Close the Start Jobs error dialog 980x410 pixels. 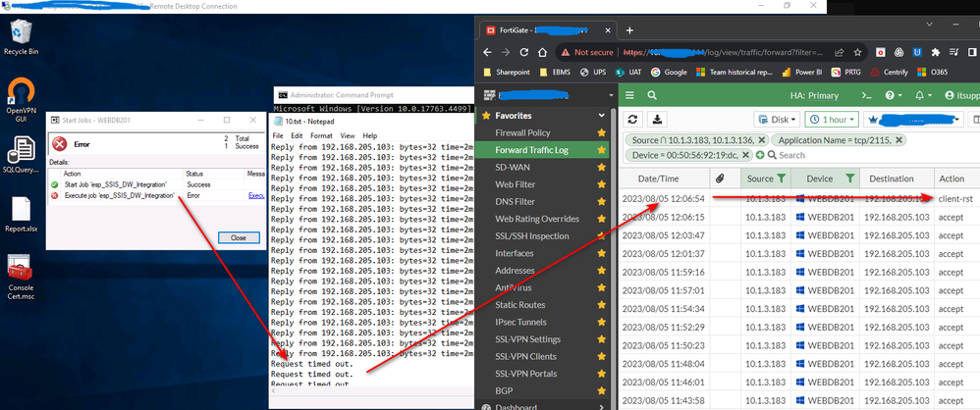(x=238, y=237)
